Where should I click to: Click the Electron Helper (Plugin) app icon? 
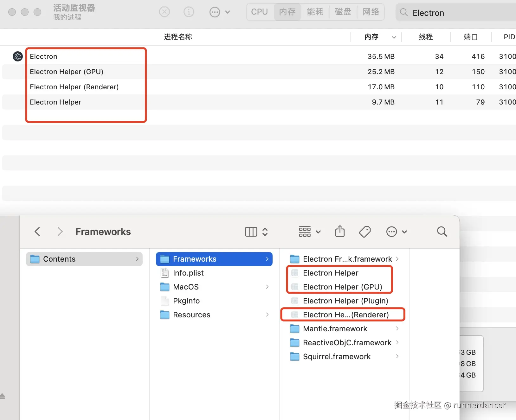[295, 301]
